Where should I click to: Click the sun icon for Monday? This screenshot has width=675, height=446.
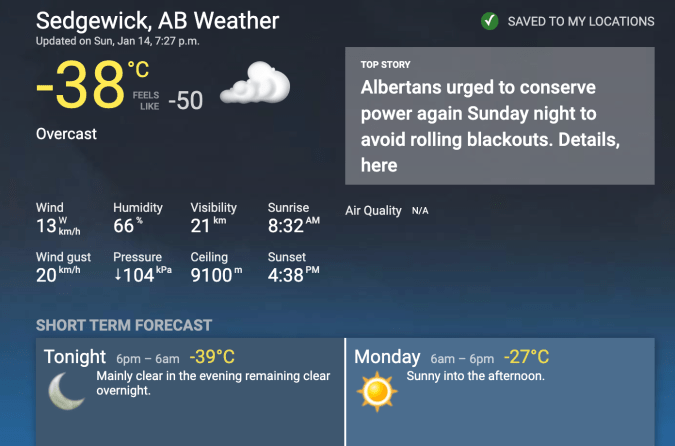click(377, 389)
